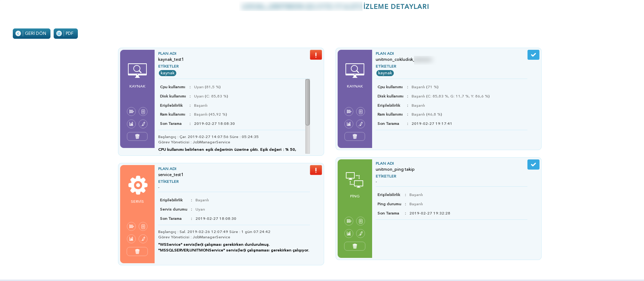Click blue check badge on unitmon_ping takip

(533, 164)
